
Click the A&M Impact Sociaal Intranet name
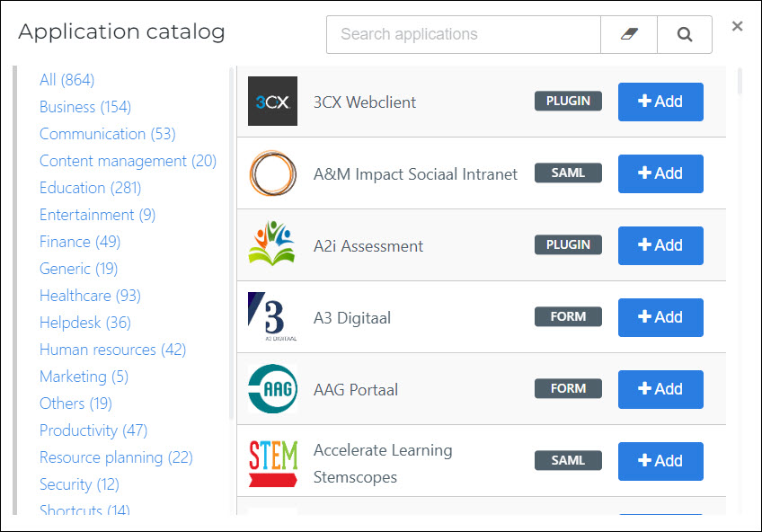(415, 174)
